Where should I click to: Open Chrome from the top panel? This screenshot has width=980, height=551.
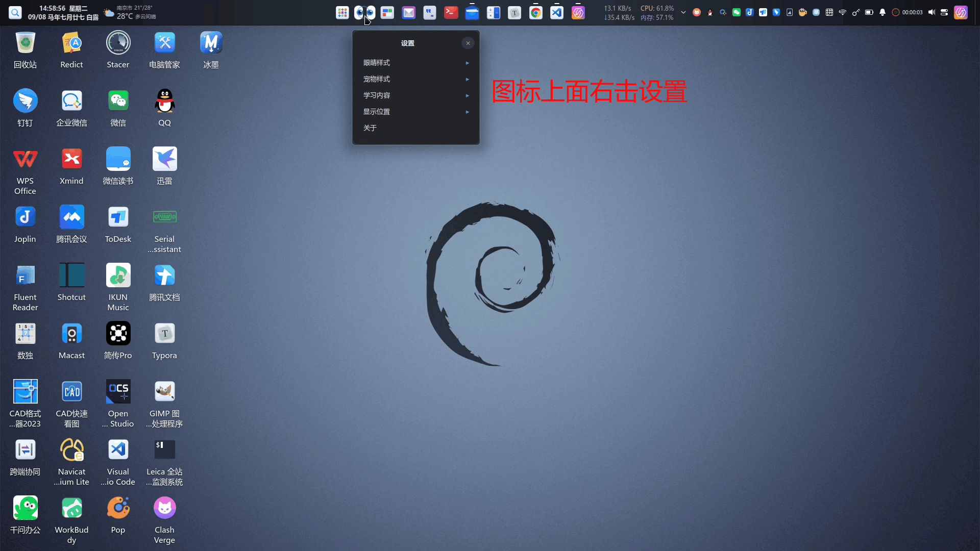pos(536,13)
